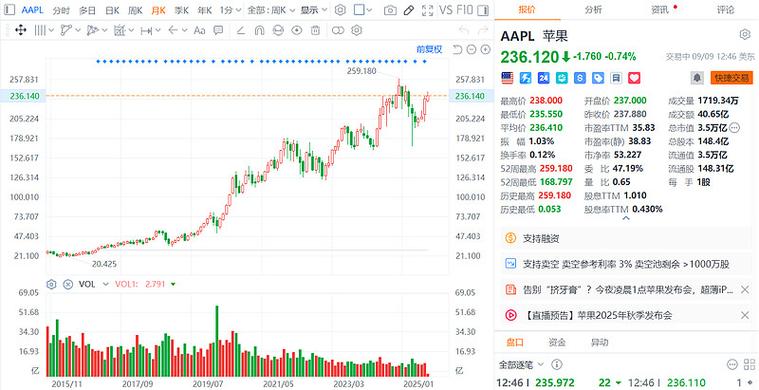
Task: Click the price alert bell icon
Action: point(697,77)
